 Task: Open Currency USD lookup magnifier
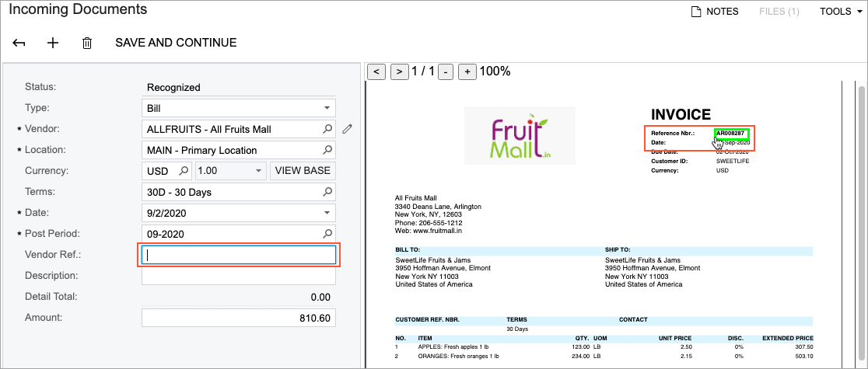click(x=184, y=171)
